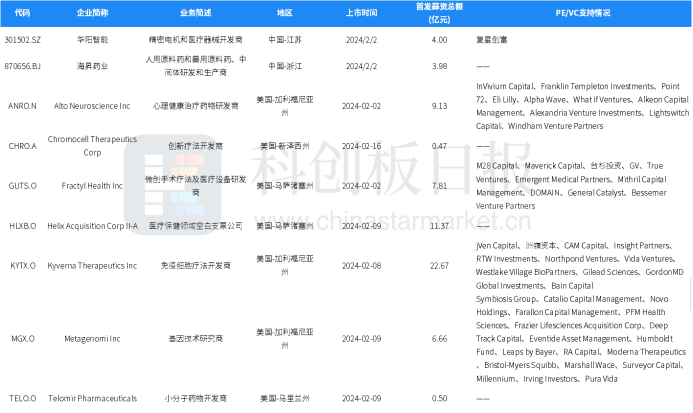The image size is (693, 413).
Task: Select company Metagenomi Inc
Action: pyautogui.click(x=92, y=339)
